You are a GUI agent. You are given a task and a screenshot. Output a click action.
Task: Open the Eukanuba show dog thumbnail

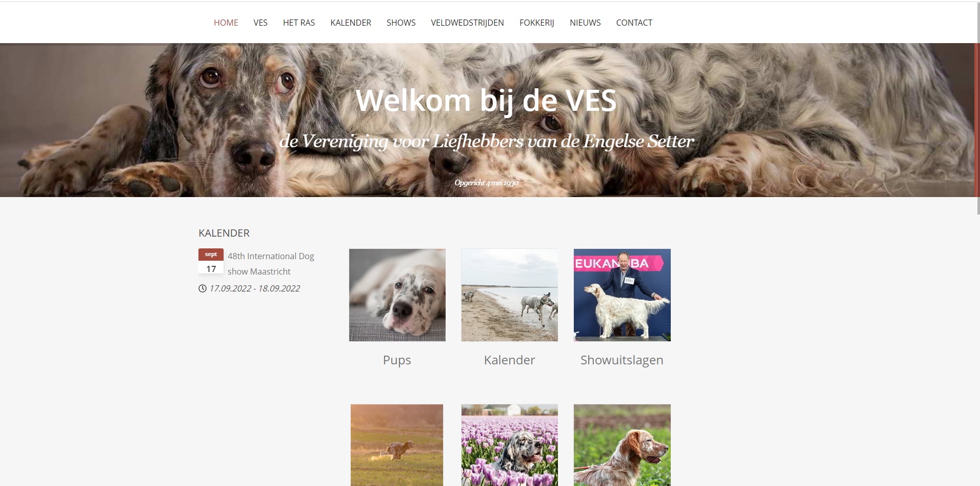pyautogui.click(x=622, y=295)
